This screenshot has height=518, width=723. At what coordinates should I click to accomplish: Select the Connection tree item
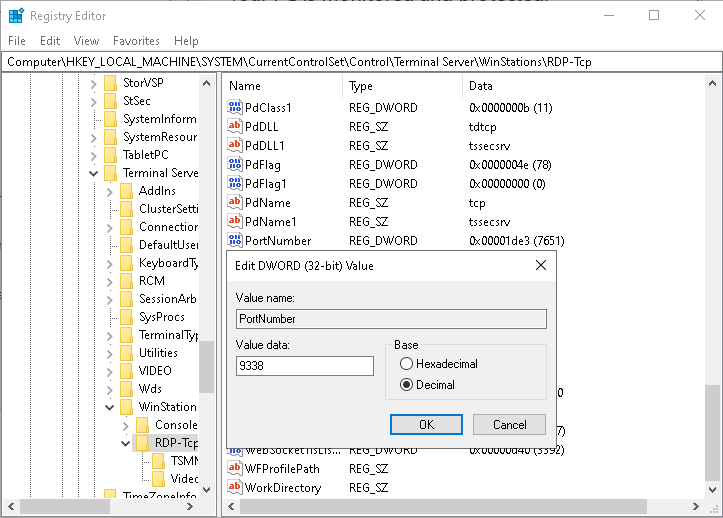tap(168, 227)
